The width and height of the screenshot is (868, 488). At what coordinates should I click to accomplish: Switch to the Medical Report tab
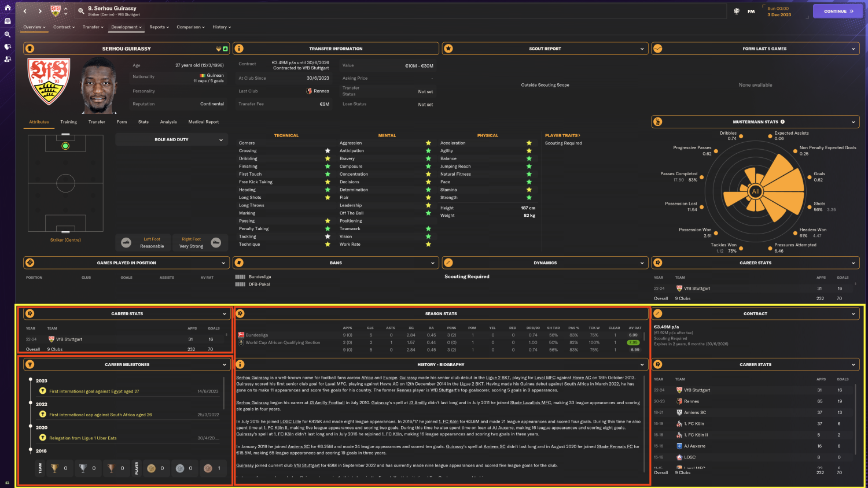click(204, 122)
